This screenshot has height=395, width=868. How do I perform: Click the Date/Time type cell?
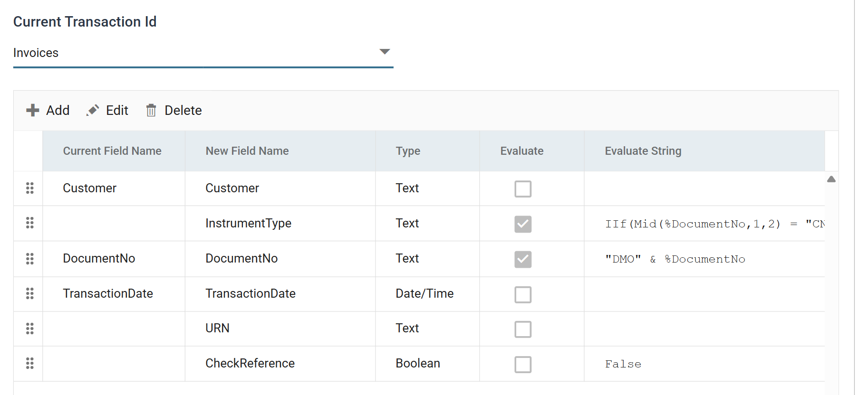coord(427,293)
